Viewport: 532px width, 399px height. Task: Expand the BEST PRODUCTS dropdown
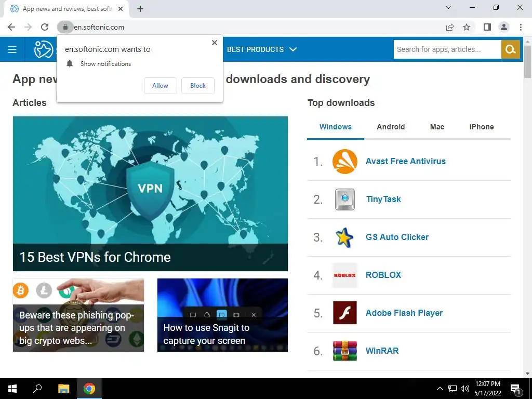(262, 49)
